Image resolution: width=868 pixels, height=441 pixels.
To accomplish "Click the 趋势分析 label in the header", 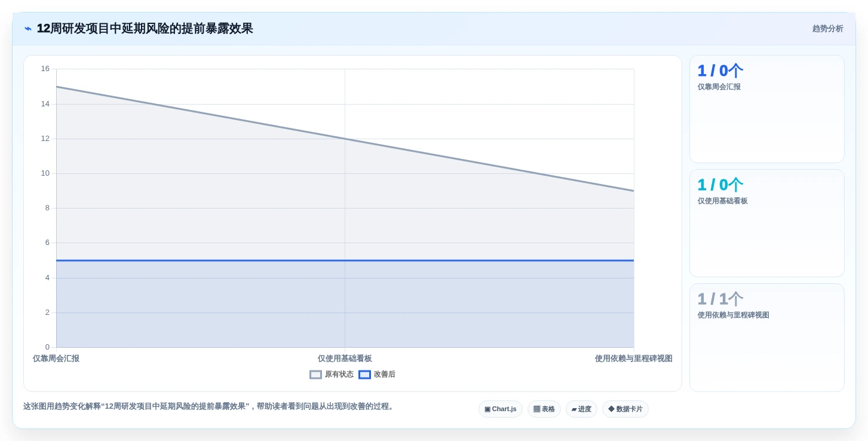I will [827, 29].
